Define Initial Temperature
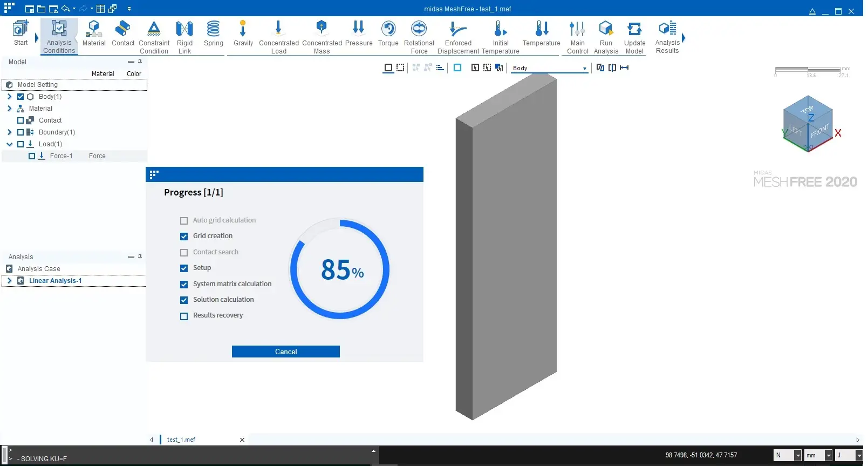The width and height of the screenshot is (868, 466). tap(501, 37)
